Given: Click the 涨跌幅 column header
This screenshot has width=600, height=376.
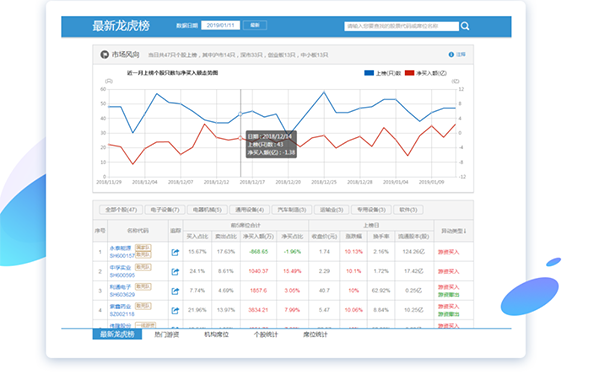Looking at the screenshot, I should pos(354,236).
